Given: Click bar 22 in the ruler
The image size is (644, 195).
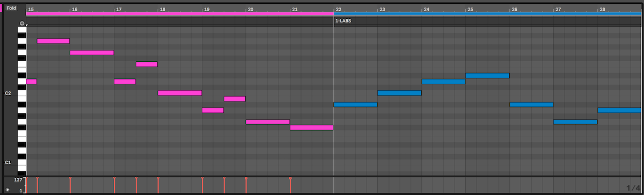Looking at the screenshot, I should point(338,10).
